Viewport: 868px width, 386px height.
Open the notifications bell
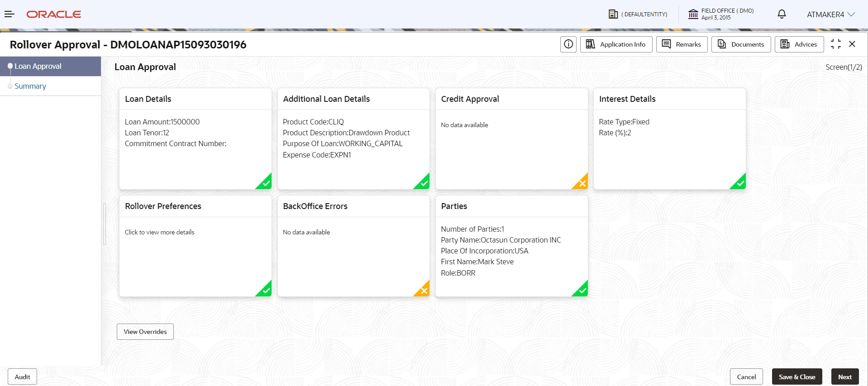coord(782,14)
